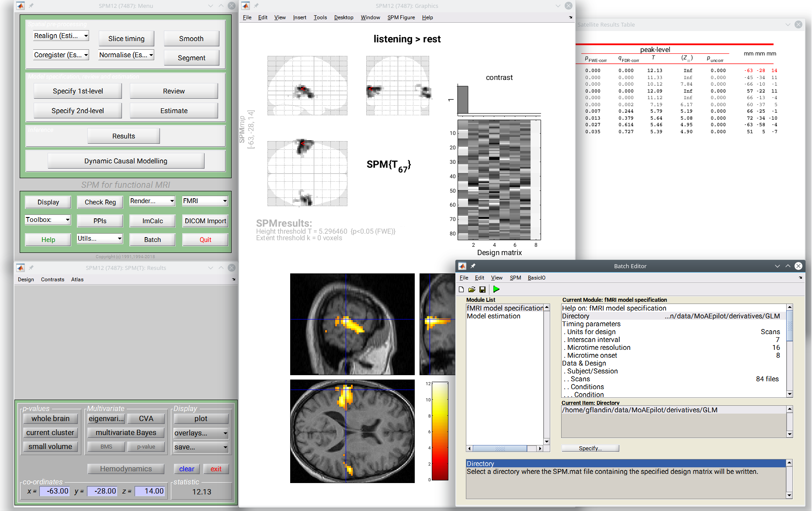The image size is (812, 511).
Task: Select the Interscan interval row in Batch Editor
Action: coord(673,339)
